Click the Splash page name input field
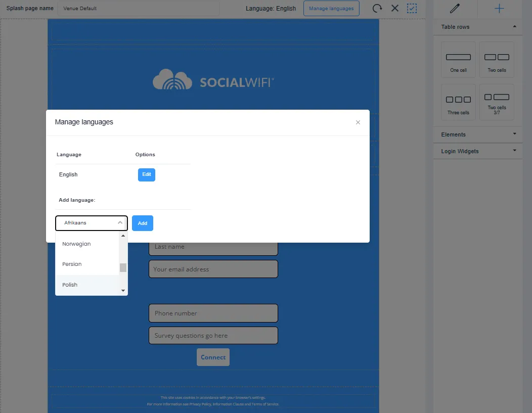 point(139,9)
